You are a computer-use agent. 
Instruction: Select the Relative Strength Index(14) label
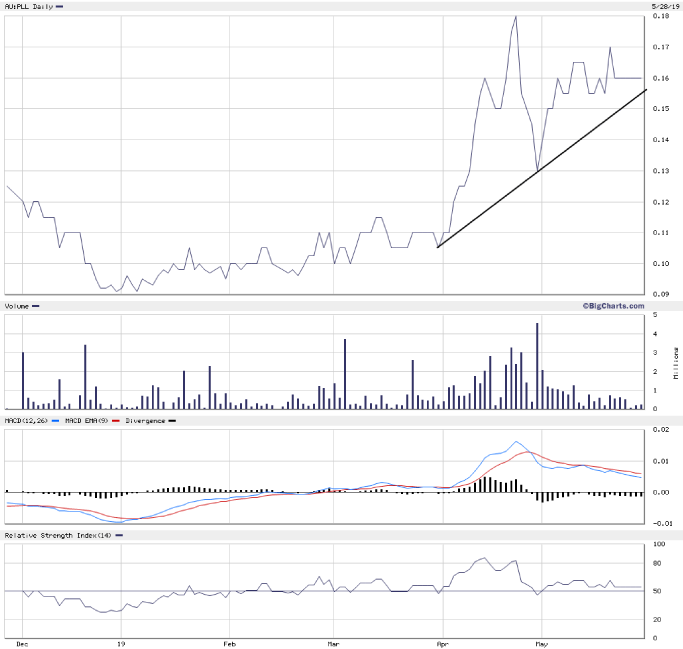point(59,536)
